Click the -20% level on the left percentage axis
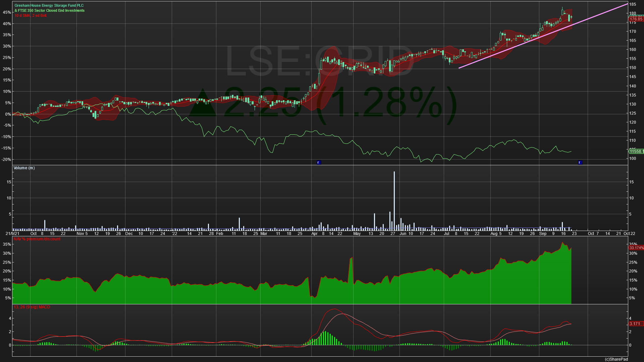Viewport: 644px width, 362px height. coord(6,160)
